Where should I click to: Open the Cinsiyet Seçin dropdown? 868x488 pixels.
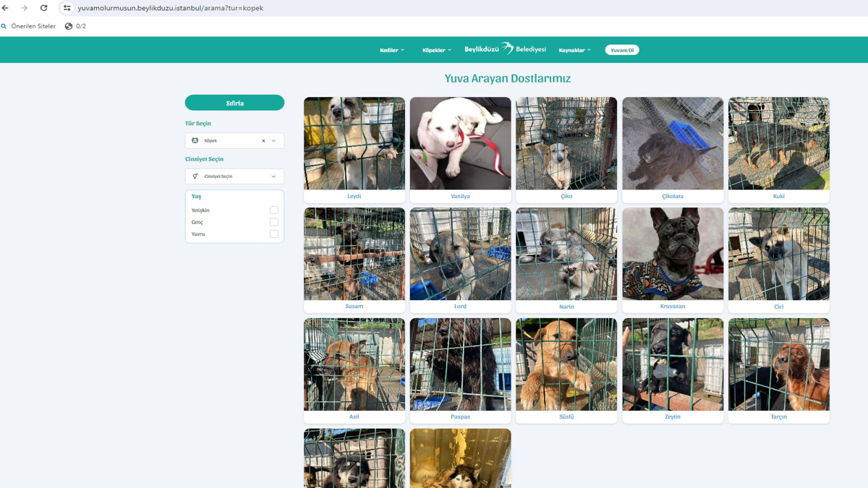point(234,176)
